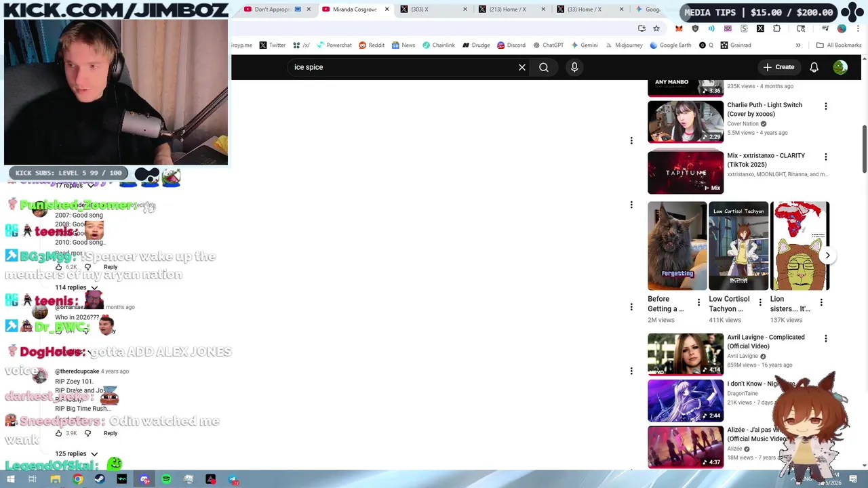Open the Midjourney bookmark
The image size is (868, 488).
point(623,45)
